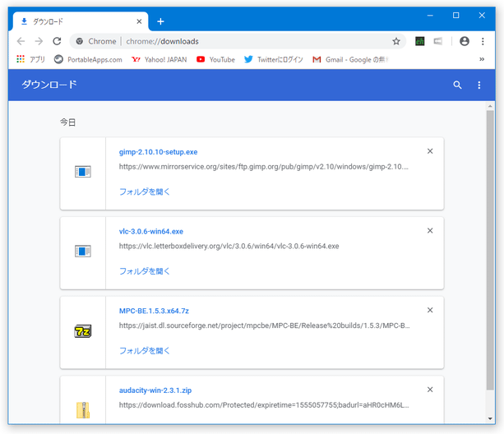Reload the downloads page
The height and width of the screenshot is (434, 504).
point(57,41)
